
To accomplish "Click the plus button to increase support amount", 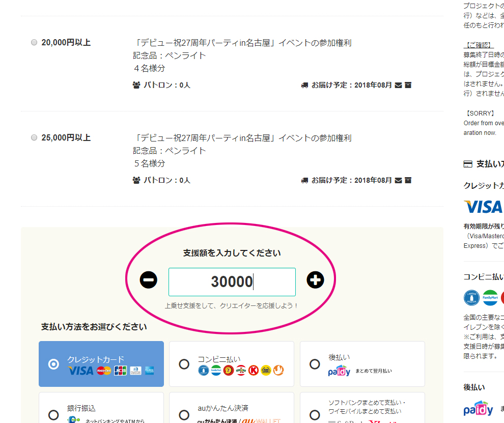I will 315,280.
